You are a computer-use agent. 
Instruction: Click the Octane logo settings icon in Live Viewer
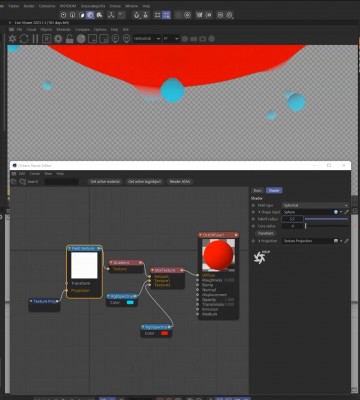click(x=13, y=39)
